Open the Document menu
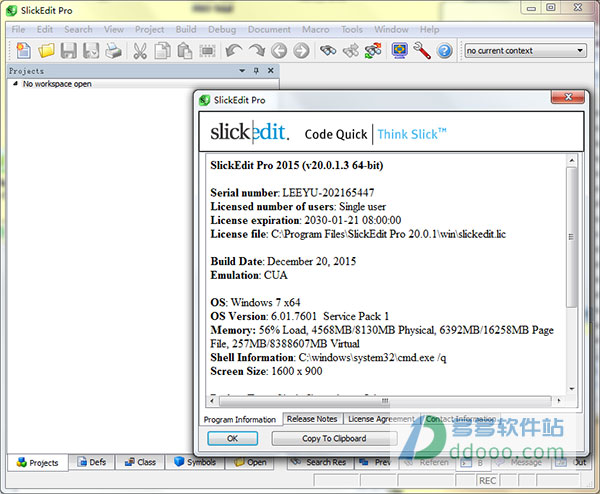 [x=269, y=29]
